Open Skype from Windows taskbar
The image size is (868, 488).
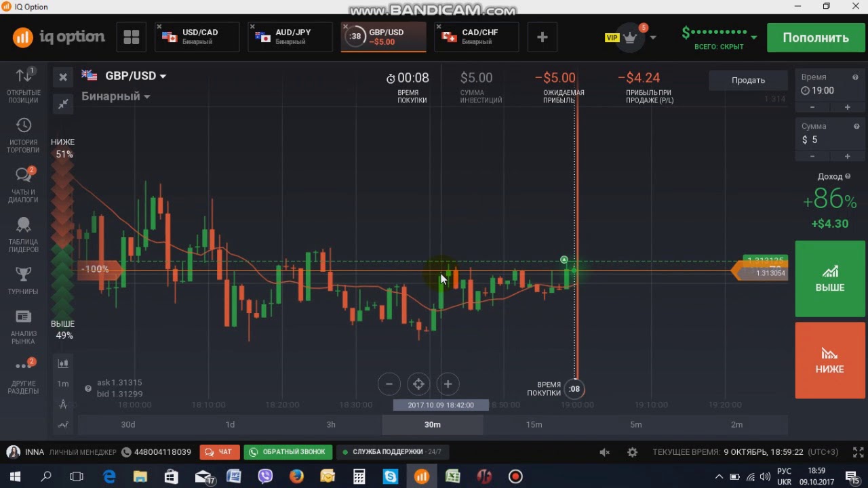click(x=391, y=476)
